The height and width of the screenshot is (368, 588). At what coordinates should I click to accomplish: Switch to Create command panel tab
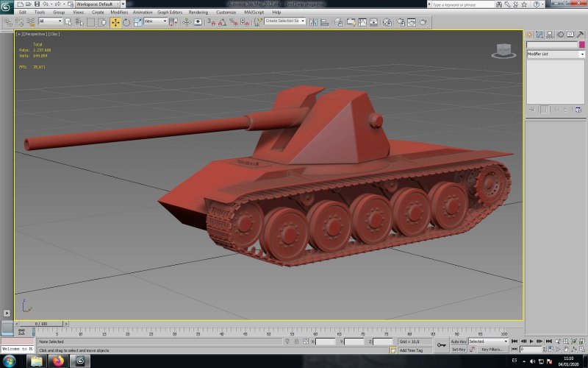point(529,35)
